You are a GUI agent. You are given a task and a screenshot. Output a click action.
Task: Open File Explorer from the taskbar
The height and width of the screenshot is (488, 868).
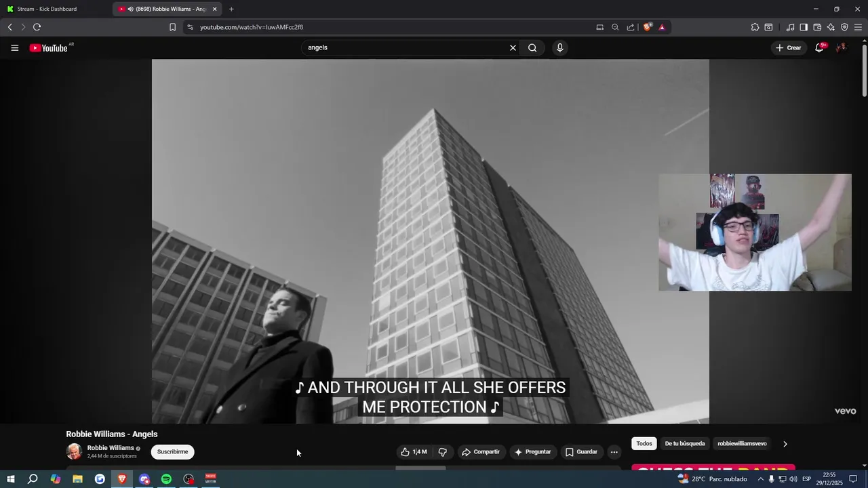tap(77, 479)
